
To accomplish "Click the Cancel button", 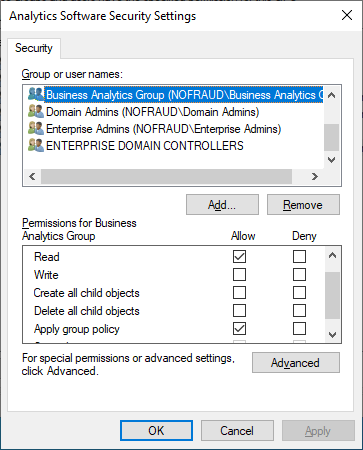I will tap(237, 430).
